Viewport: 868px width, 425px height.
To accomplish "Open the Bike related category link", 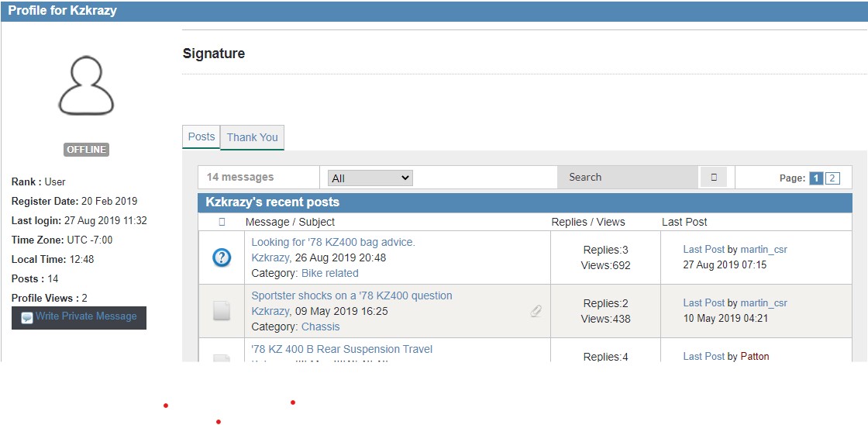I will [330, 273].
